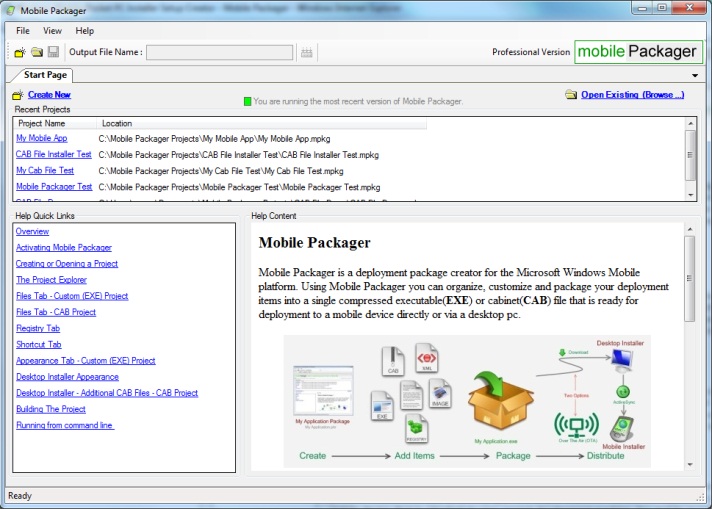
Task: Click the new project toolbar icon
Action: pyautogui.click(x=20, y=52)
